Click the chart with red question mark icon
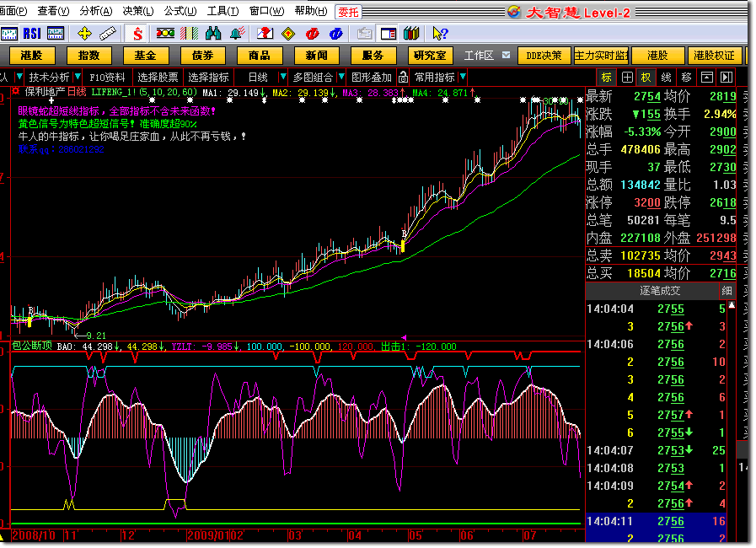 point(265,33)
